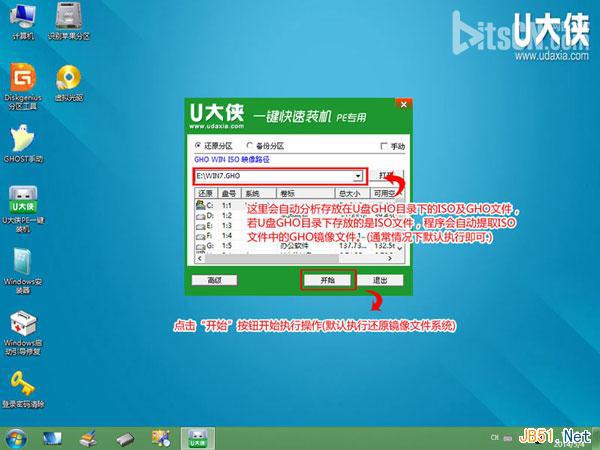Click the 盘号 column header

point(229,193)
